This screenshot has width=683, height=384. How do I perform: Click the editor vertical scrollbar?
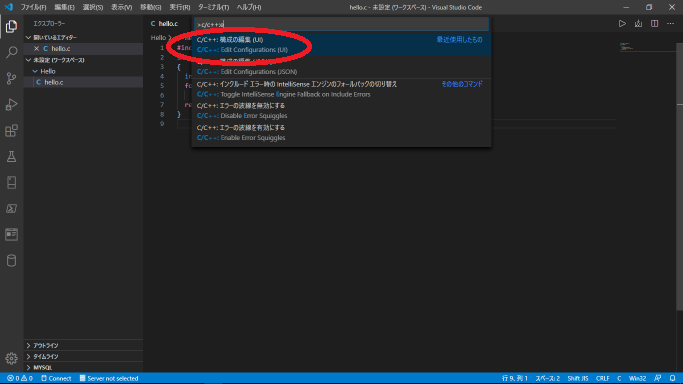[680, 176]
